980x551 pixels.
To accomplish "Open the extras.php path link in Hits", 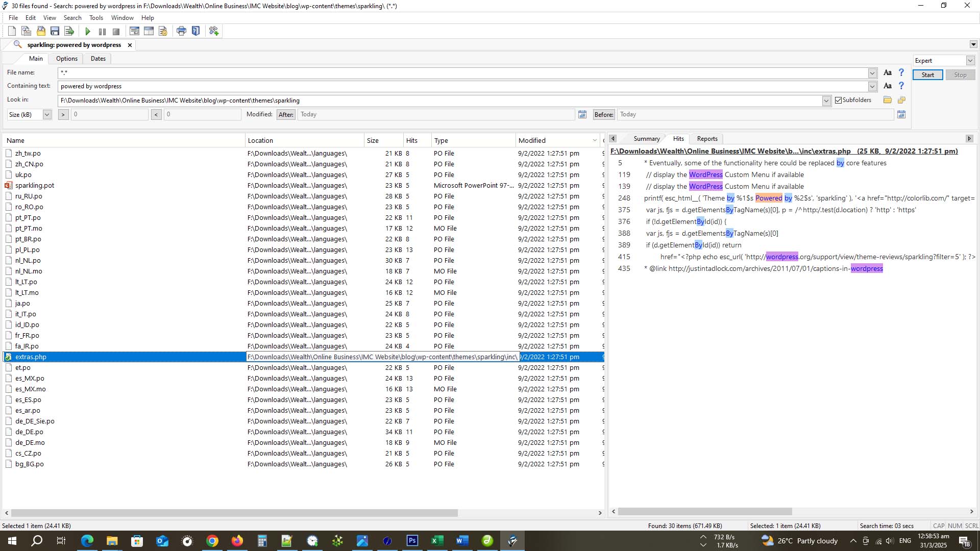I will (x=784, y=151).
